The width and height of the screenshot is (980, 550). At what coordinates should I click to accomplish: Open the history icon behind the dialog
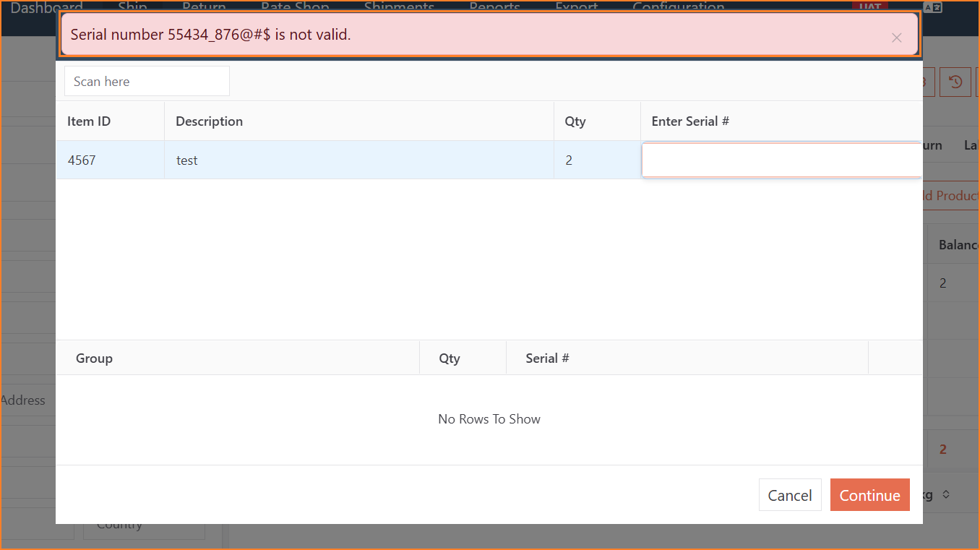[955, 82]
